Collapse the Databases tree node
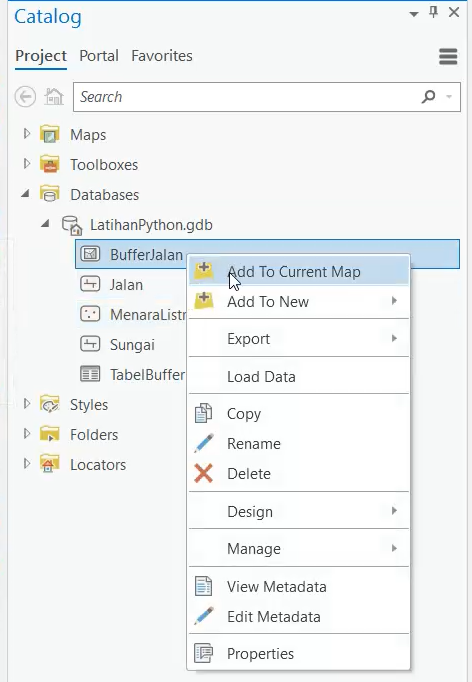This screenshot has width=472, height=682. coord(26,194)
